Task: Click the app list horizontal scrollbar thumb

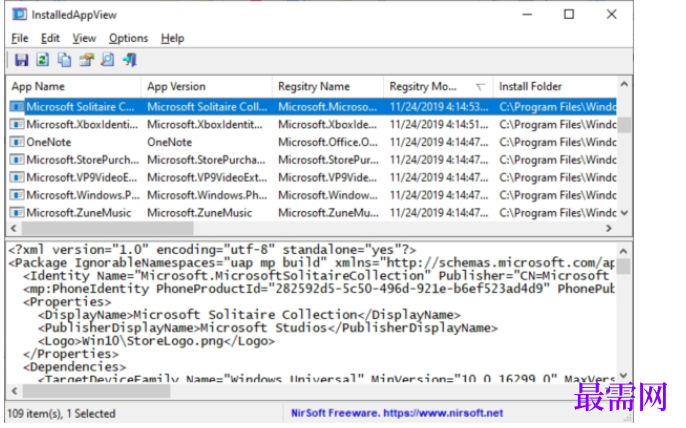Action: (108, 228)
